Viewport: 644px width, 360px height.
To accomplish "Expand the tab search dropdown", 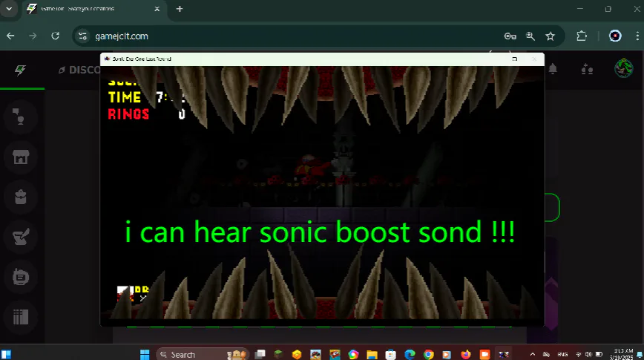I will click(x=9, y=9).
